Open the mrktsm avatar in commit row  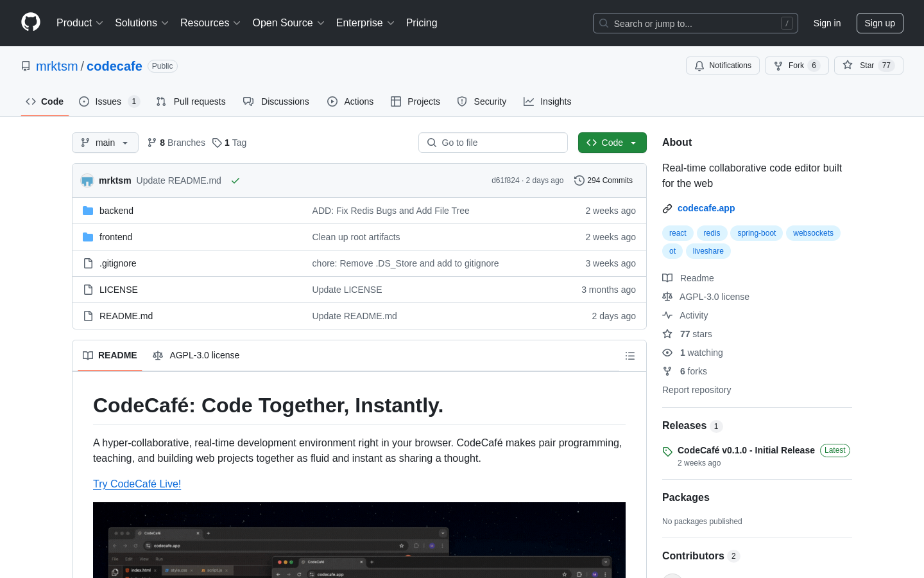click(87, 180)
